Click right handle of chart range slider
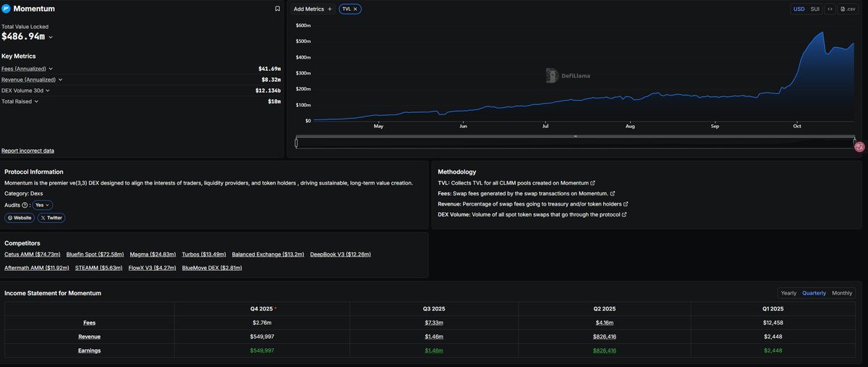Image resolution: width=868 pixels, height=367 pixels. [x=854, y=142]
